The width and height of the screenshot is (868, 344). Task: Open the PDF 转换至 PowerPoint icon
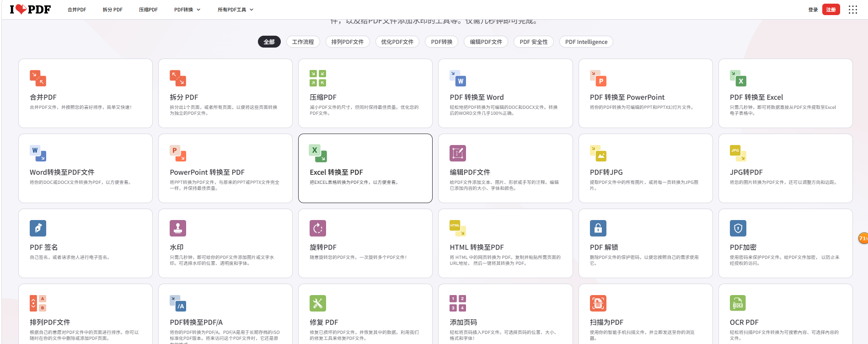pos(598,78)
